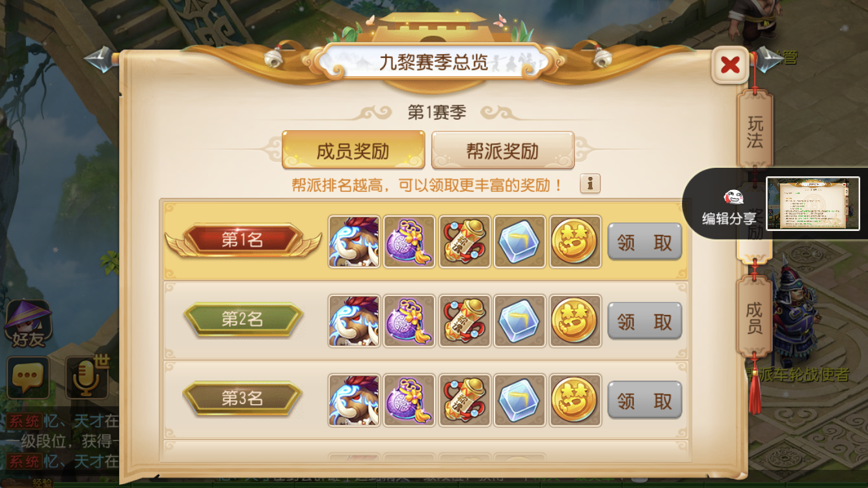Viewport: 868px width, 488px height.
Task: Select the mammoth pet reward in 第3名 row
Action: click(x=354, y=400)
